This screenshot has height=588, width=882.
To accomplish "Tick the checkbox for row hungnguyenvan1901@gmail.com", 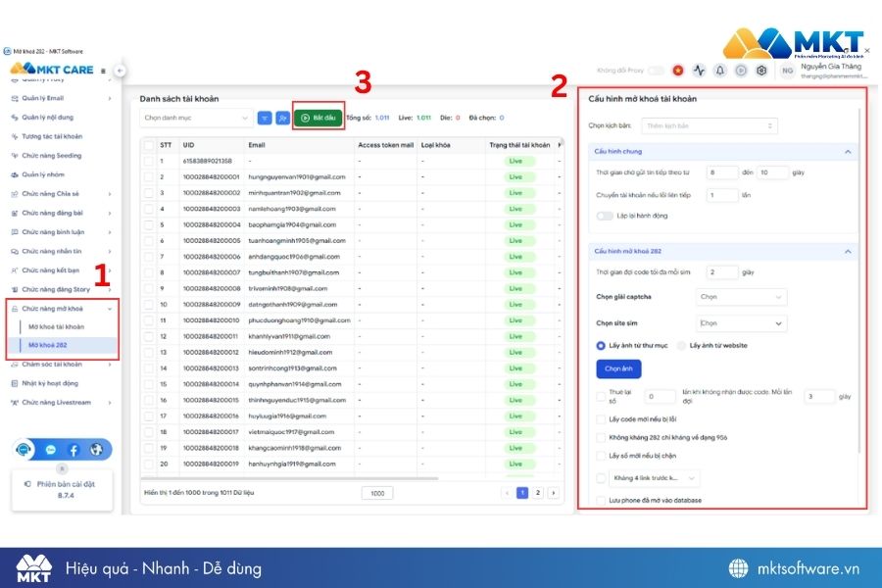I will pyautogui.click(x=149, y=176).
